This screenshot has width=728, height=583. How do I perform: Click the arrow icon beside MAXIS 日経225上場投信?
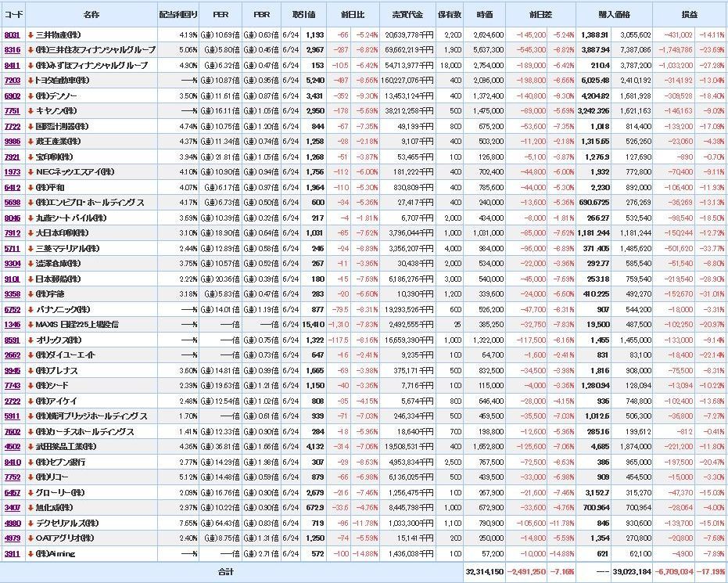30,324
